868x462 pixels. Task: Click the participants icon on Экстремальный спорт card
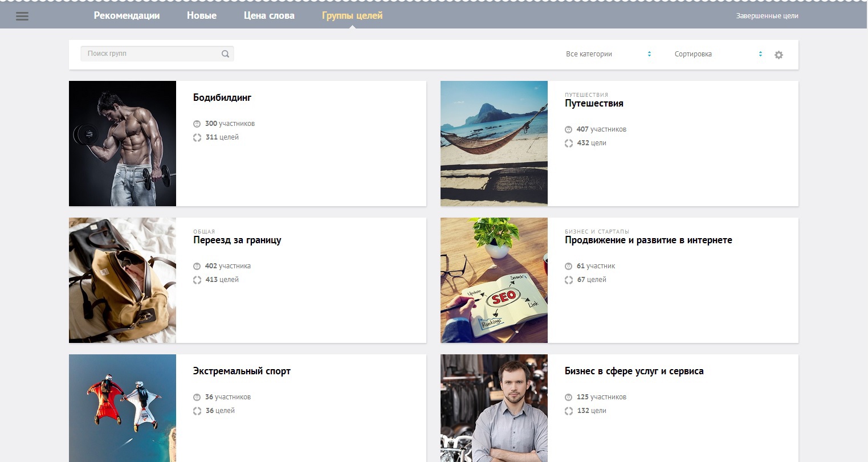coord(197,396)
